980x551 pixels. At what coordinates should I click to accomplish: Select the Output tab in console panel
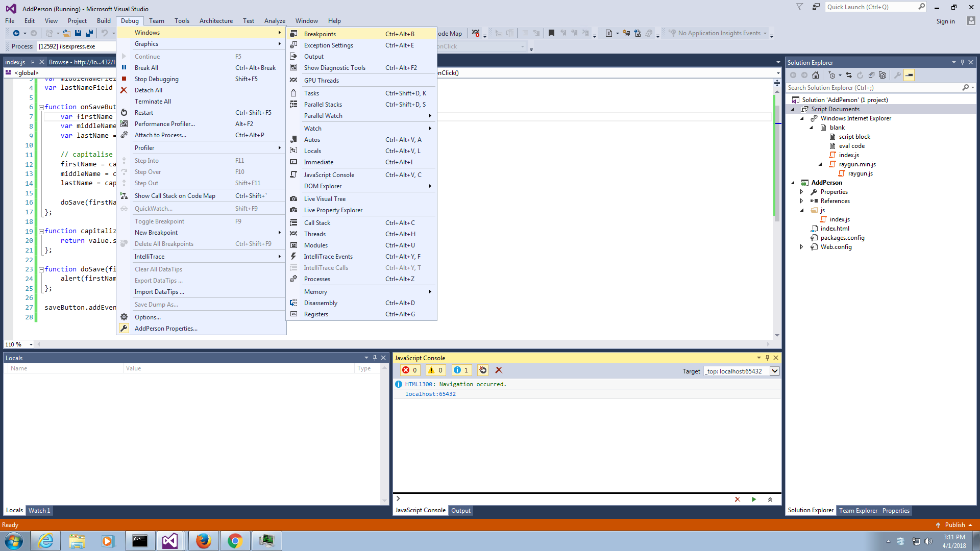point(460,510)
